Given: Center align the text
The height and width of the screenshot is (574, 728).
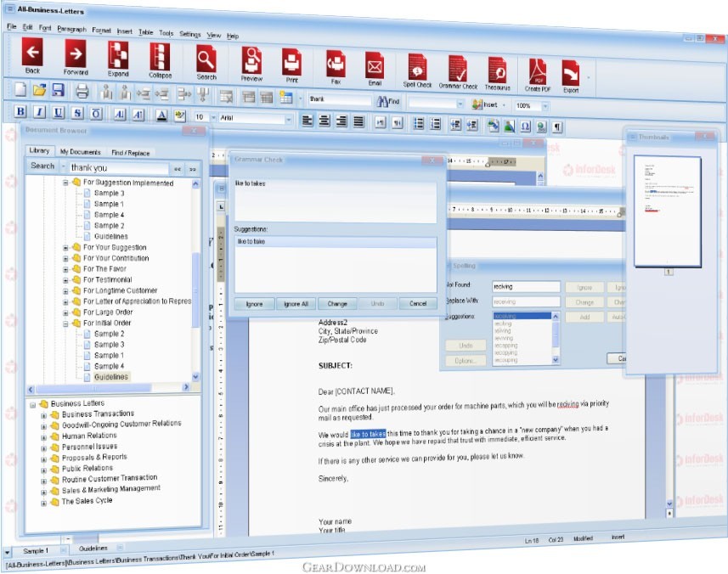Looking at the screenshot, I should point(324,121).
